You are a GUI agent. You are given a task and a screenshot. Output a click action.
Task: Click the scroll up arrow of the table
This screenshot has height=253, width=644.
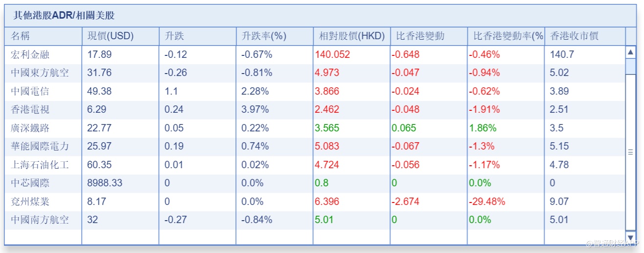[630, 51]
